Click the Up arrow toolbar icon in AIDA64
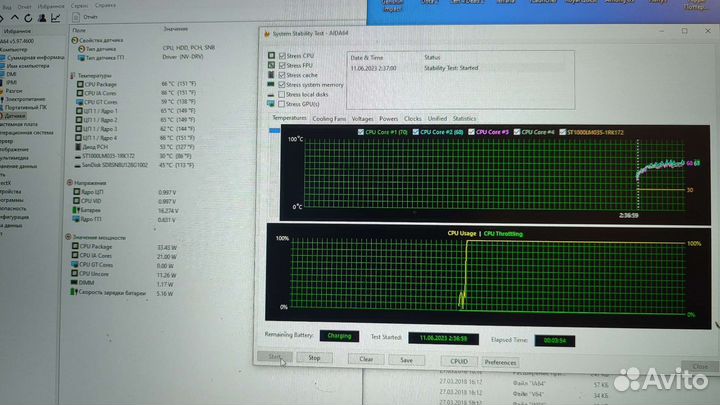The width and height of the screenshot is (720, 405). [x=15, y=18]
